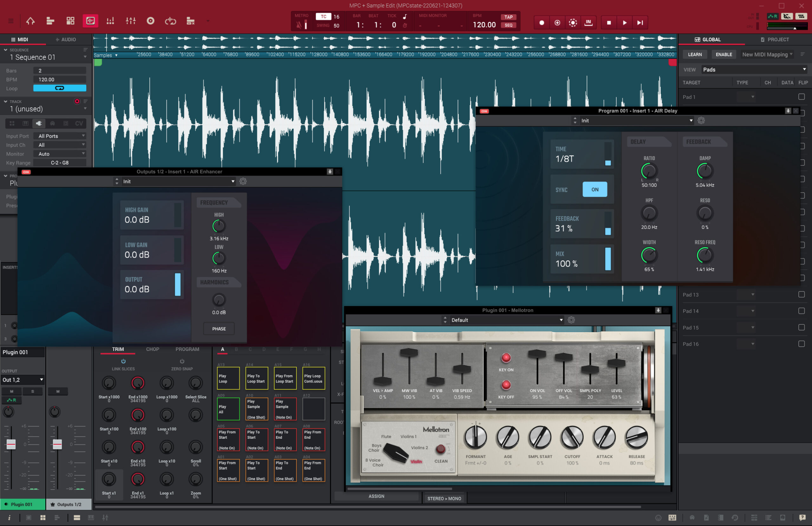
Task: Click the info icon in bottom bar
Action: [9, 518]
